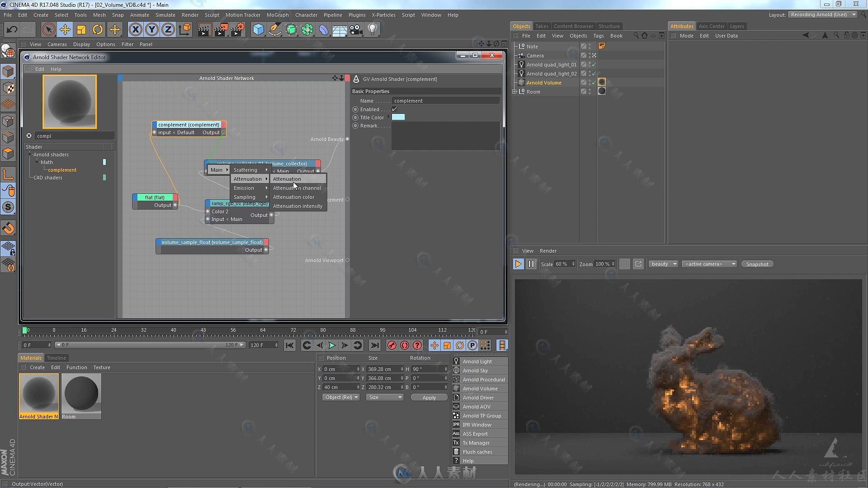Click the shader search field containing compl
868x488 pixels.
75,136
